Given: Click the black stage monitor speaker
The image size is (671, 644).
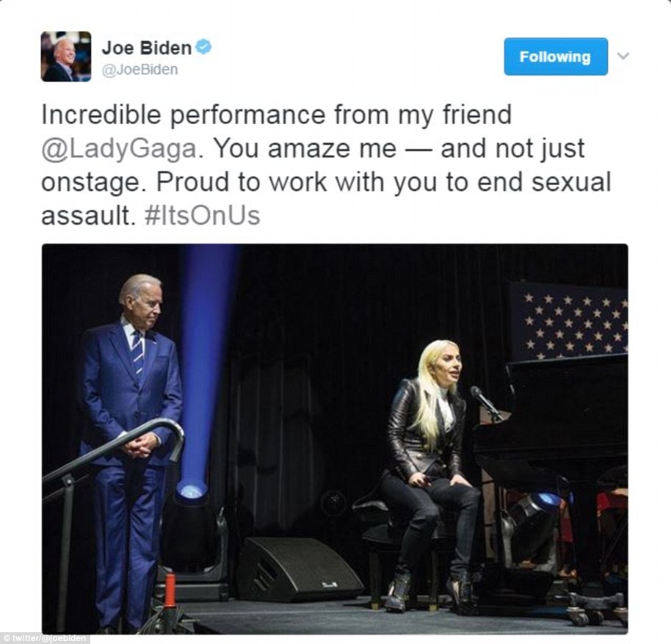Looking at the screenshot, I should point(298,570).
